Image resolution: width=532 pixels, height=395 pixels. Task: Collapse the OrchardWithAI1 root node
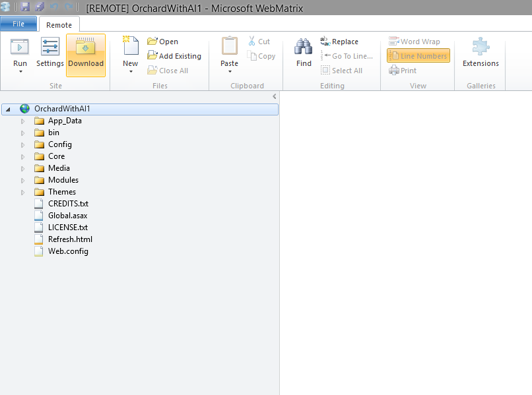(x=8, y=109)
